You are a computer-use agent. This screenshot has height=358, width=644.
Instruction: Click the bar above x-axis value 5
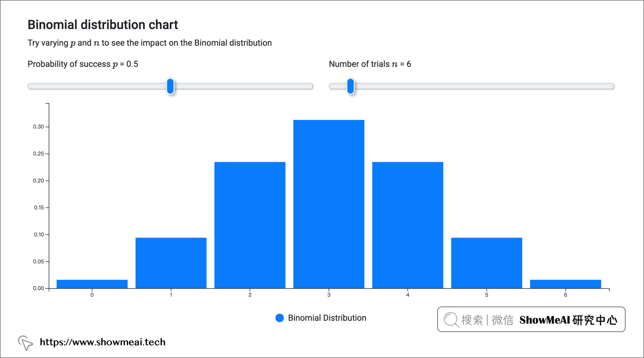click(486, 263)
